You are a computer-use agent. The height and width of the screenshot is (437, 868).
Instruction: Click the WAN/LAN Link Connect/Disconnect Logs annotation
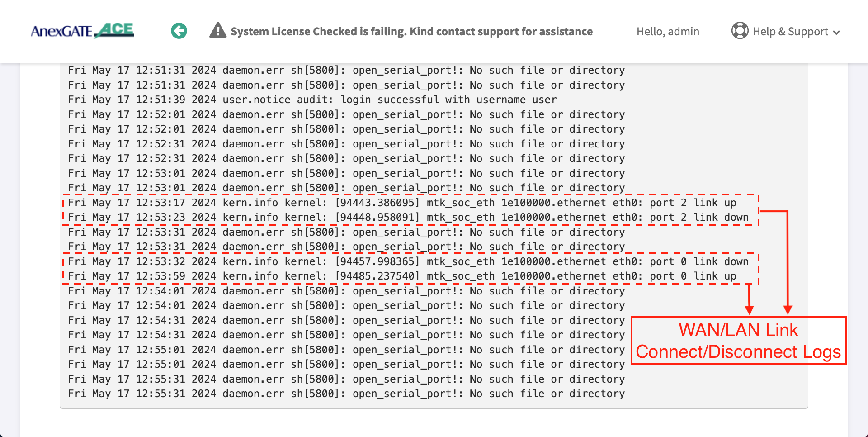738,341
